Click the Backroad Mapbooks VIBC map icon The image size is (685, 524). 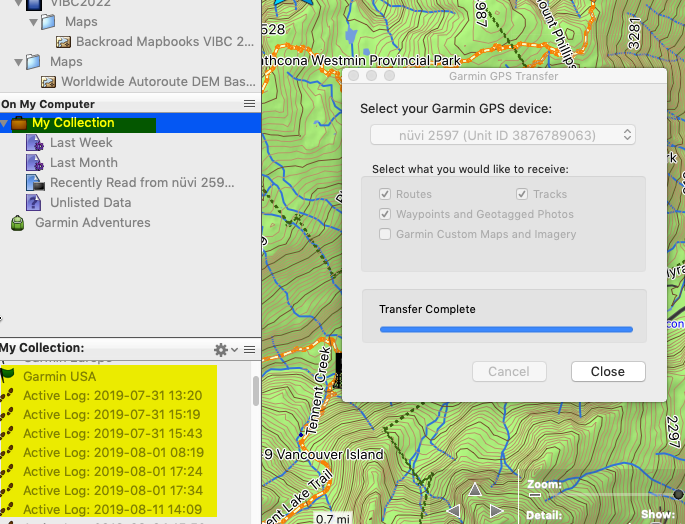click(63, 42)
